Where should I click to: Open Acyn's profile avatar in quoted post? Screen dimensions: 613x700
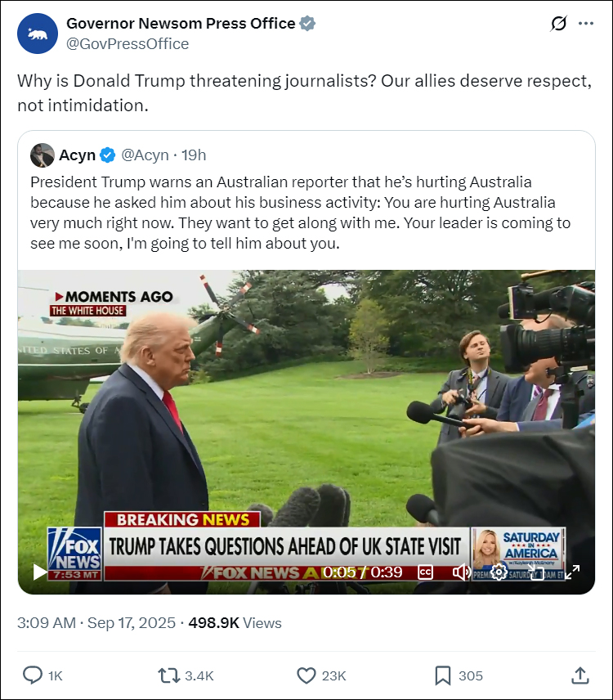[x=43, y=155]
